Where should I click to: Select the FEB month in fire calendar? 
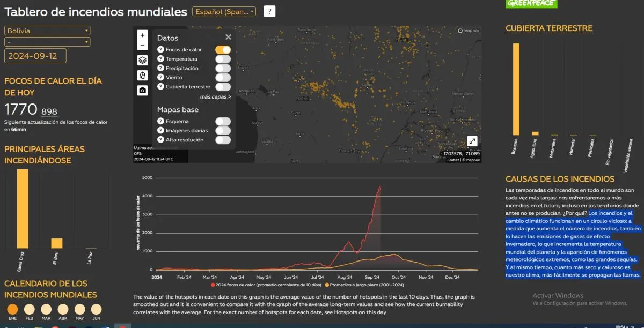click(30, 309)
